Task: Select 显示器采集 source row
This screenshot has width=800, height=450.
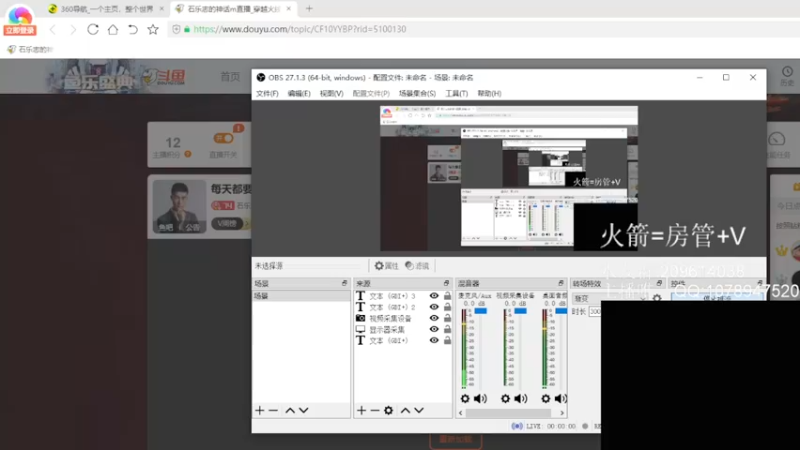Action: click(x=403, y=330)
